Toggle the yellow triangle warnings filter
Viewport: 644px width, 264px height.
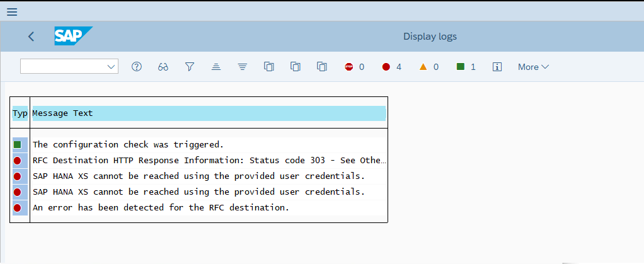[428, 67]
